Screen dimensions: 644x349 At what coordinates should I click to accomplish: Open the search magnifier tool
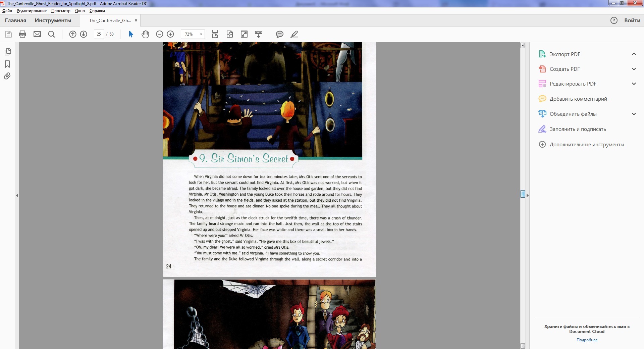51,34
